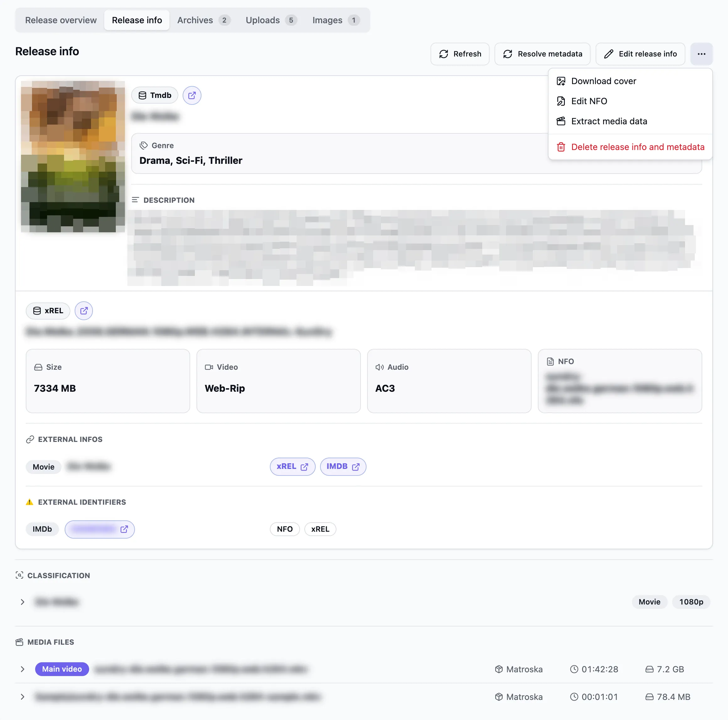The height and width of the screenshot is (720, 728).
Task: Refresh the release info
Action: pos(460,54)
